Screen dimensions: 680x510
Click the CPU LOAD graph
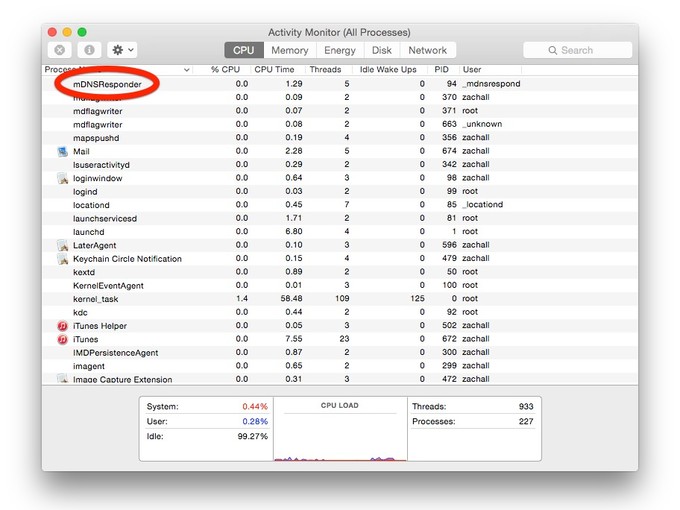(x=340, y=429)
